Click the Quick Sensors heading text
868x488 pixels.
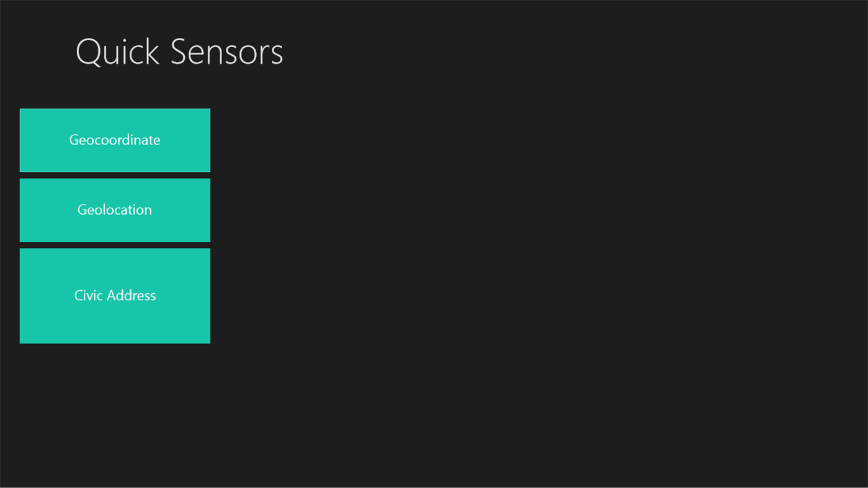pos(179,51)
